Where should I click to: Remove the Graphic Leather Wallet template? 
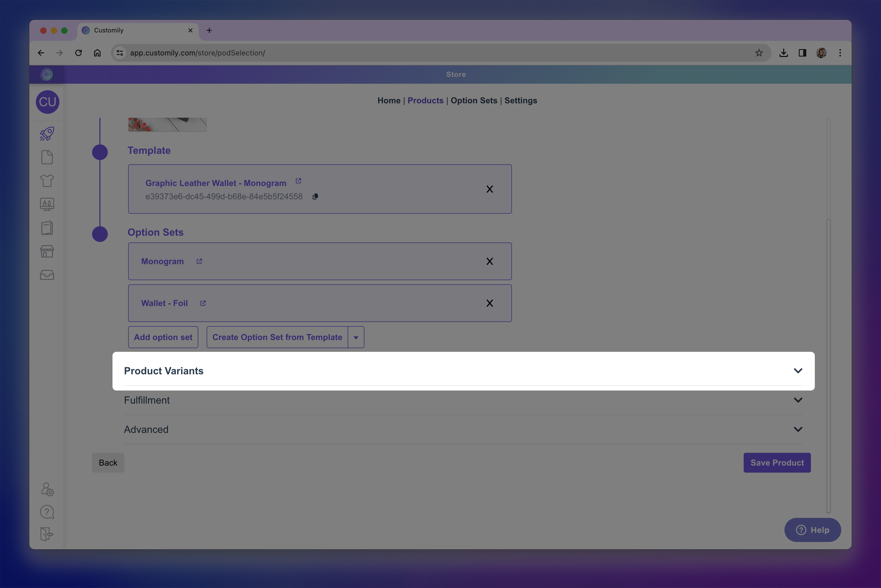point(489,189)
